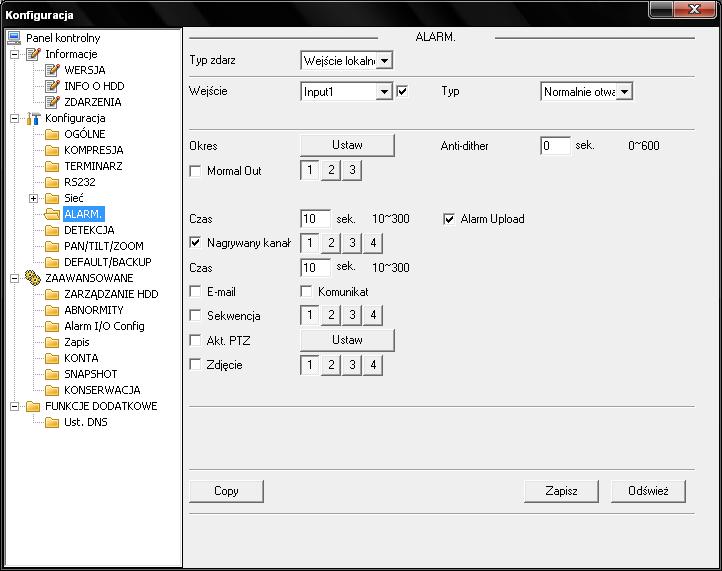Click the INFO O HDD notepad icon
The image size is (722, 571).
53,86
